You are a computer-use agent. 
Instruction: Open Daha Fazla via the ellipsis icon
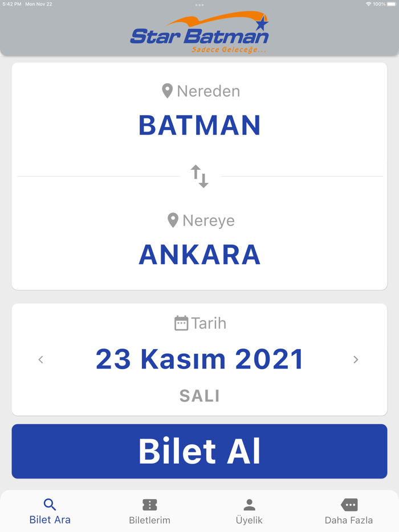click(x=349, y=504)
